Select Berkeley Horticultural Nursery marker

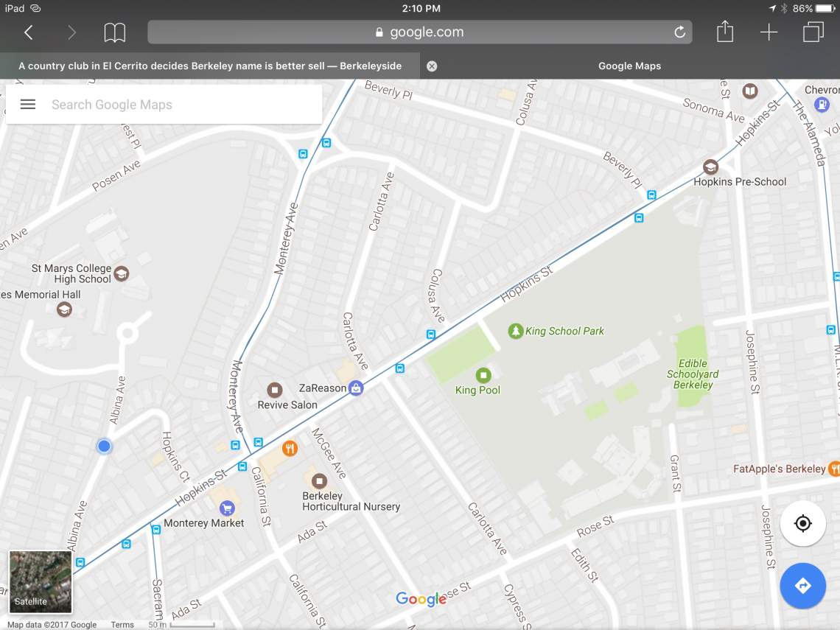tap(319, 480)
